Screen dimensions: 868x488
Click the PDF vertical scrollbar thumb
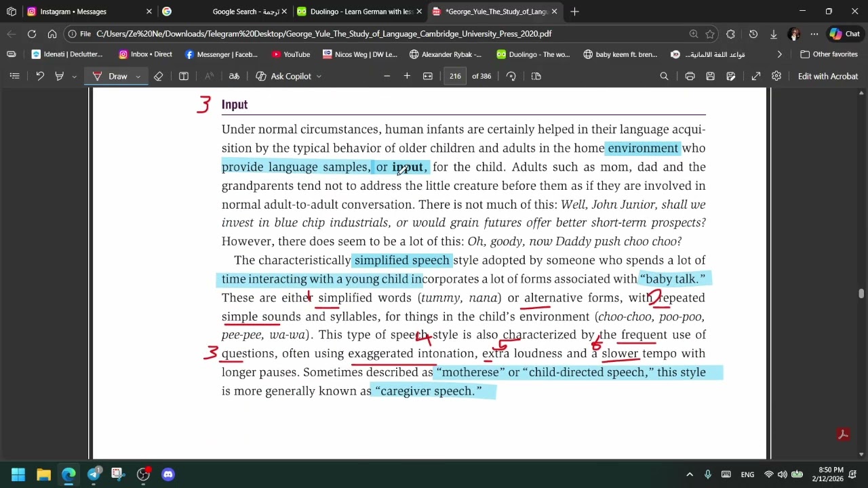862,293
